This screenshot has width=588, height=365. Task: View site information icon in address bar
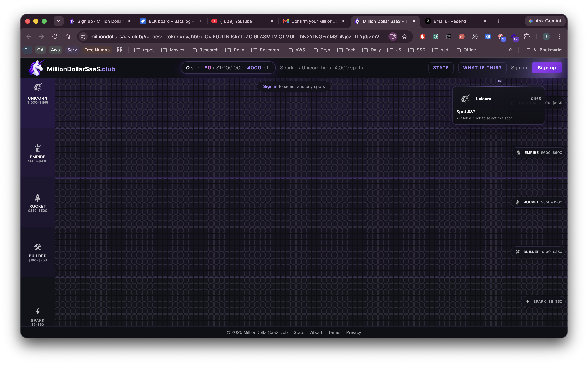(x=83, y=37)
